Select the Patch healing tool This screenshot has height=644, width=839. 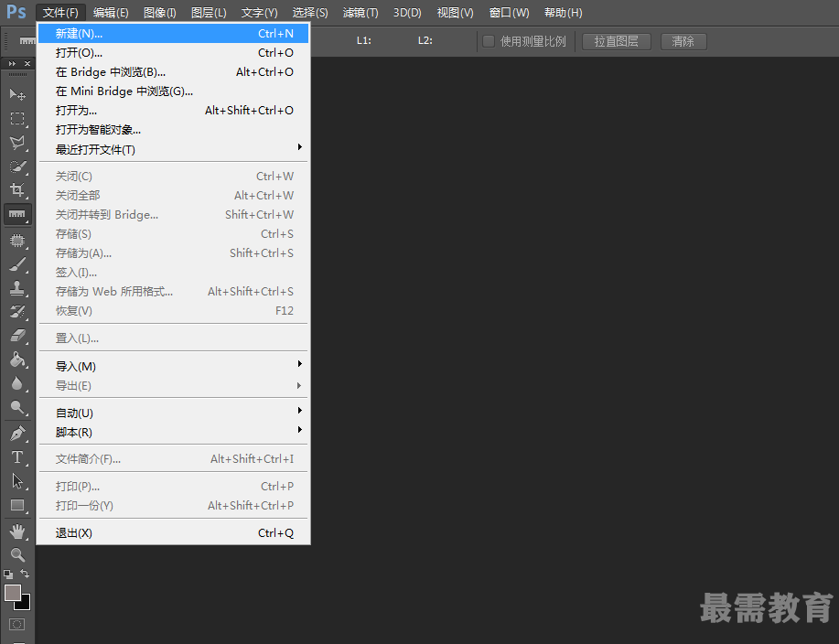pos(17,241)
